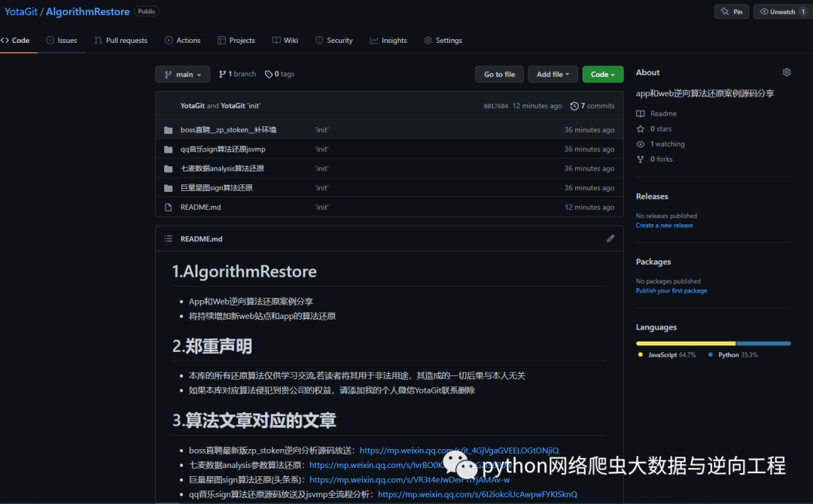Click Create a new release
The width and height of the screenshot is (813, 504).
[x=664, y=226]
